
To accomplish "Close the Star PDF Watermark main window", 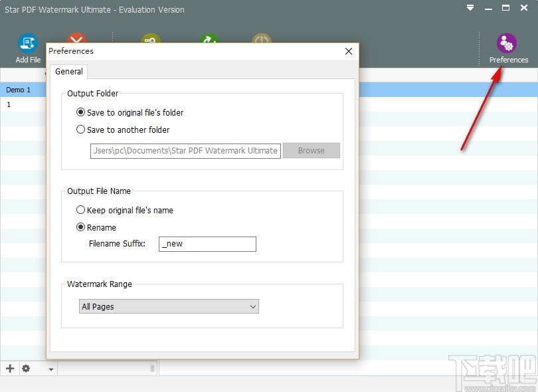I will [524, 7].
